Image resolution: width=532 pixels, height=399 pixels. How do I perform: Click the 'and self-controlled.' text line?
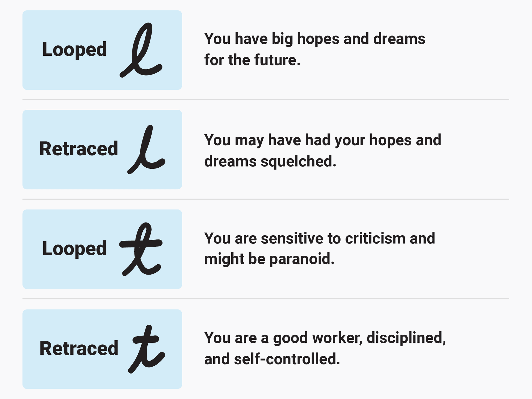click(272, 359)
